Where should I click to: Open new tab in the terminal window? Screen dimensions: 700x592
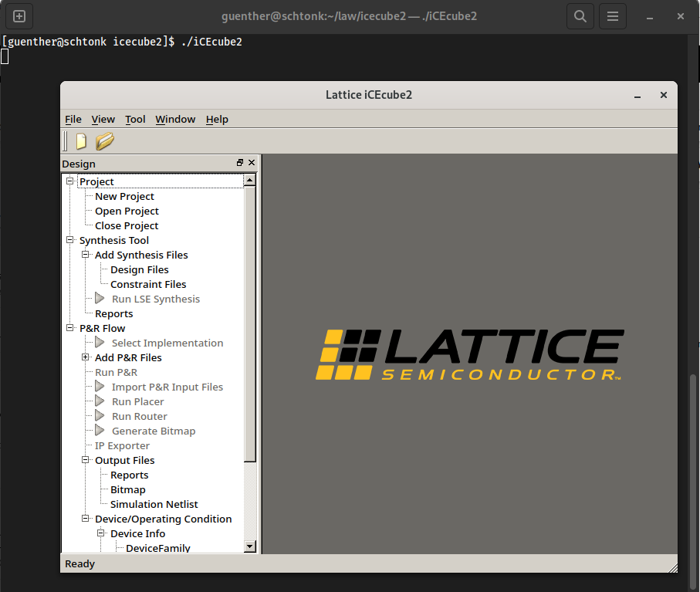tap(19, 16)
